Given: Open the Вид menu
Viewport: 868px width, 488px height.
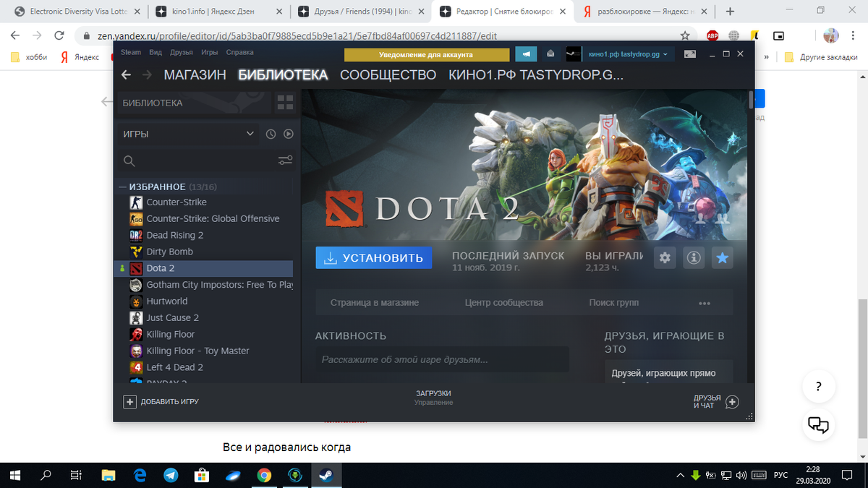Looking at the screenshot, I should click(x=156, y=52).
